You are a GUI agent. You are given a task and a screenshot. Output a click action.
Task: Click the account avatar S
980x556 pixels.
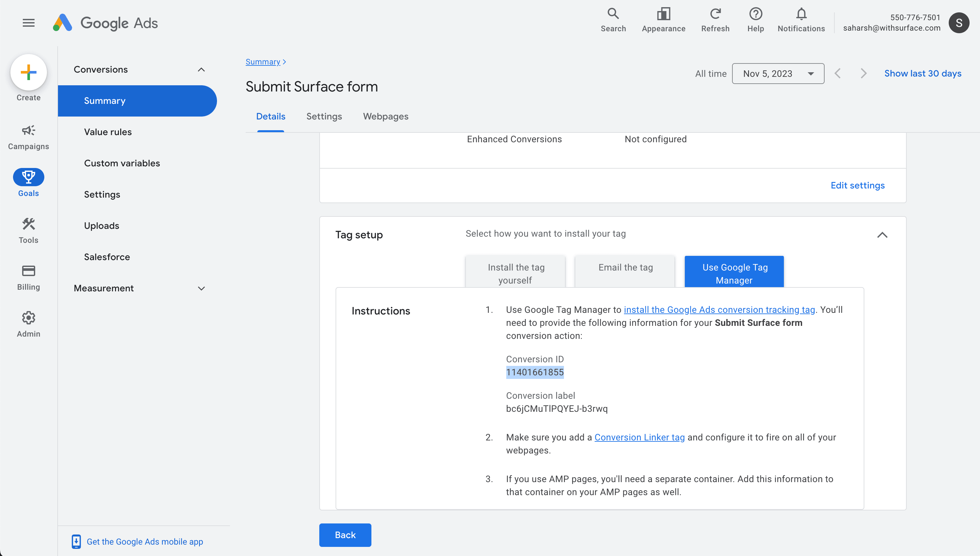(958, 23)
